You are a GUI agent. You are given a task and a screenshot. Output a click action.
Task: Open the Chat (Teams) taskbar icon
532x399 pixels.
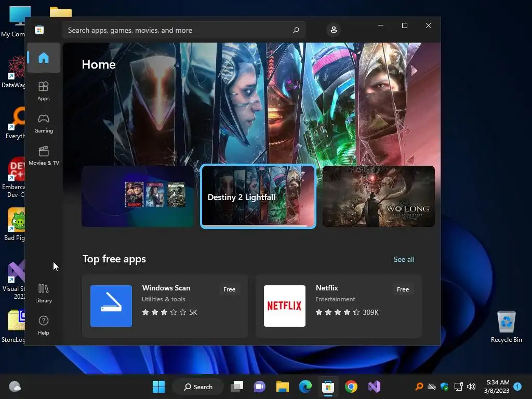(260, 387)
